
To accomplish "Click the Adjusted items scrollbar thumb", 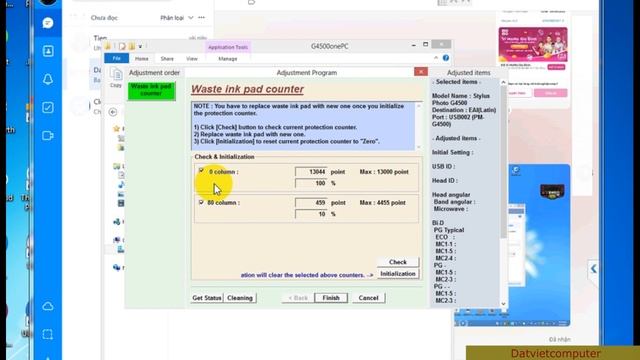I will tap(503, 161).
